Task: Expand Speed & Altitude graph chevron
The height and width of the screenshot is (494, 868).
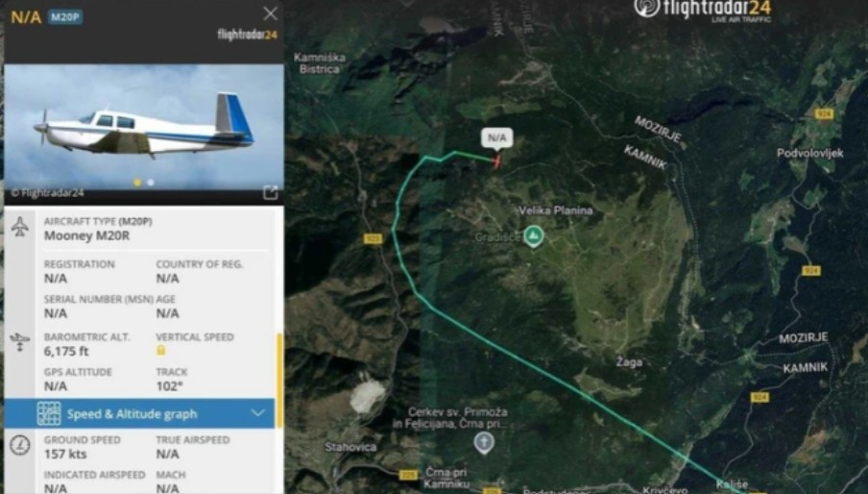Action: click(x=258, y=413)
